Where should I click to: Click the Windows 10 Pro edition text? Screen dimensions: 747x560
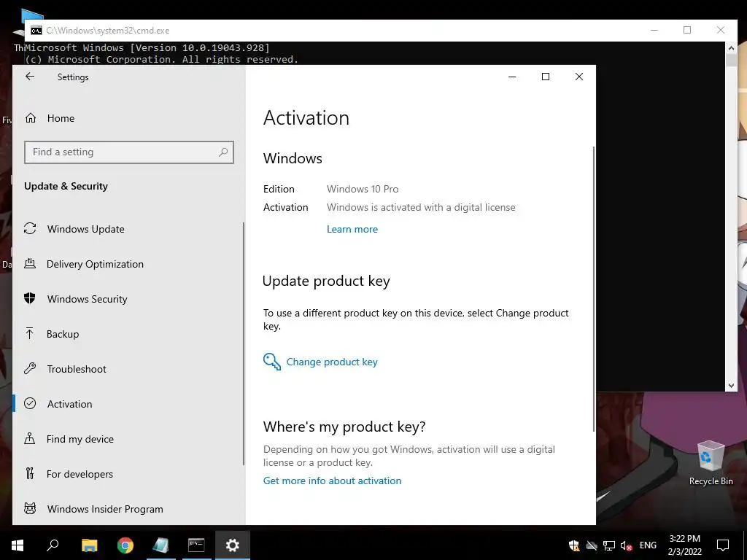pos(363,189)
